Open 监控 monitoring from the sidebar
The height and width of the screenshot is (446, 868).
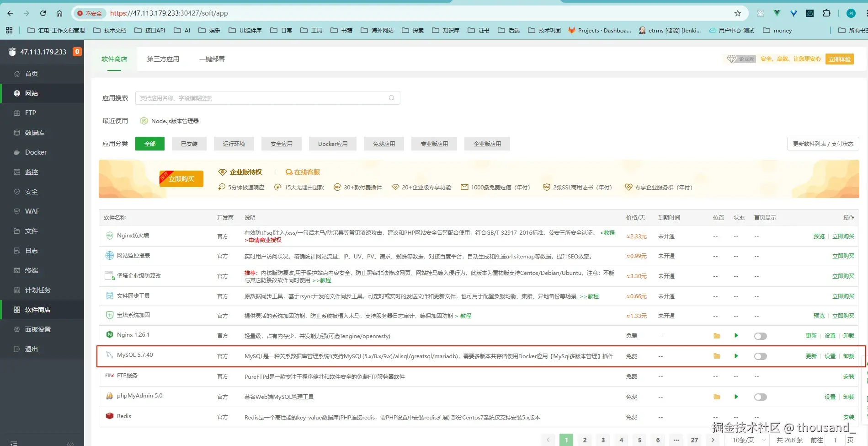(x=32, y=172)
